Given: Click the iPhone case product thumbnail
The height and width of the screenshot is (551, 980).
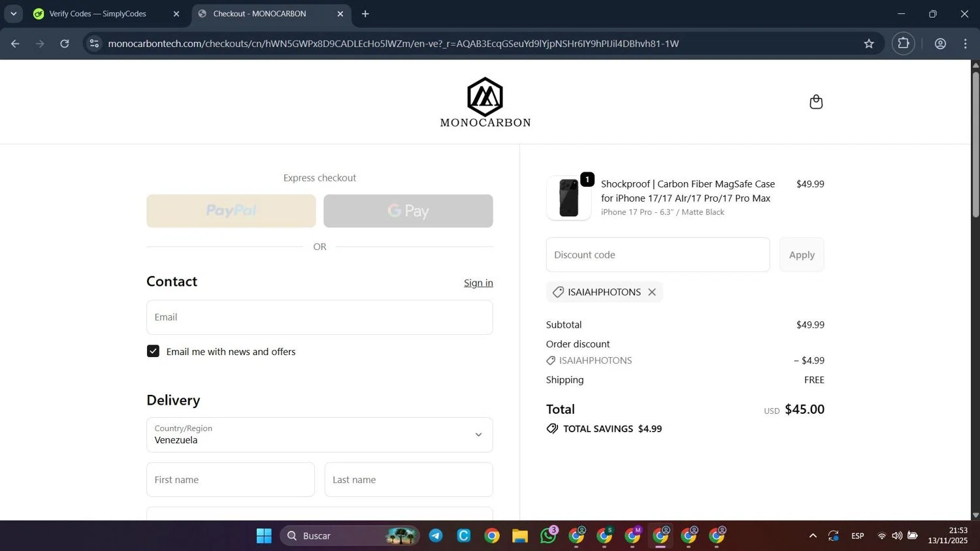Looking at the screenshot, I should coord(569,198).
